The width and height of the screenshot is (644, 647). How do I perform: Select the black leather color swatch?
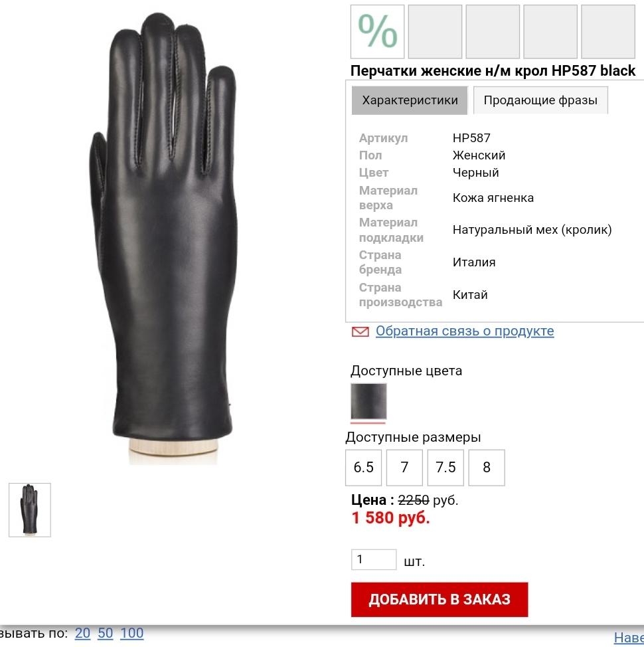[x=368, y=401]
